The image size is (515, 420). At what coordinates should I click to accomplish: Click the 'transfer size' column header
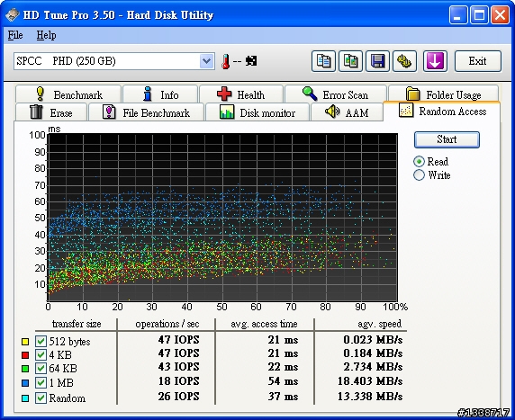pos(77,324)
